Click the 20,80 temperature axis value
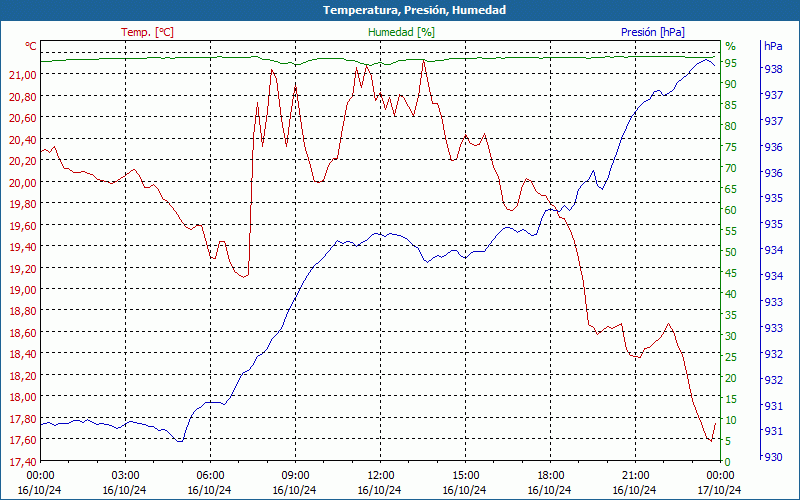This screenshot has width=800, height=500. pyautogui.click(x=23, y=96)
